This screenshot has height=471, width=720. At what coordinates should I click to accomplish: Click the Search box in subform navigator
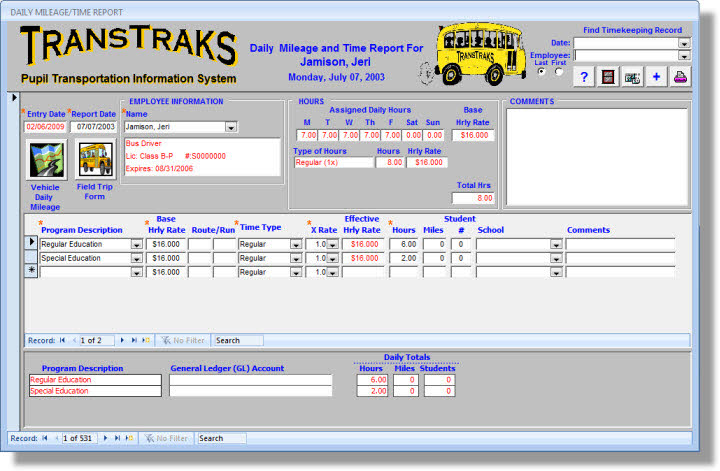pyautogui.click(x=239, y=340)
